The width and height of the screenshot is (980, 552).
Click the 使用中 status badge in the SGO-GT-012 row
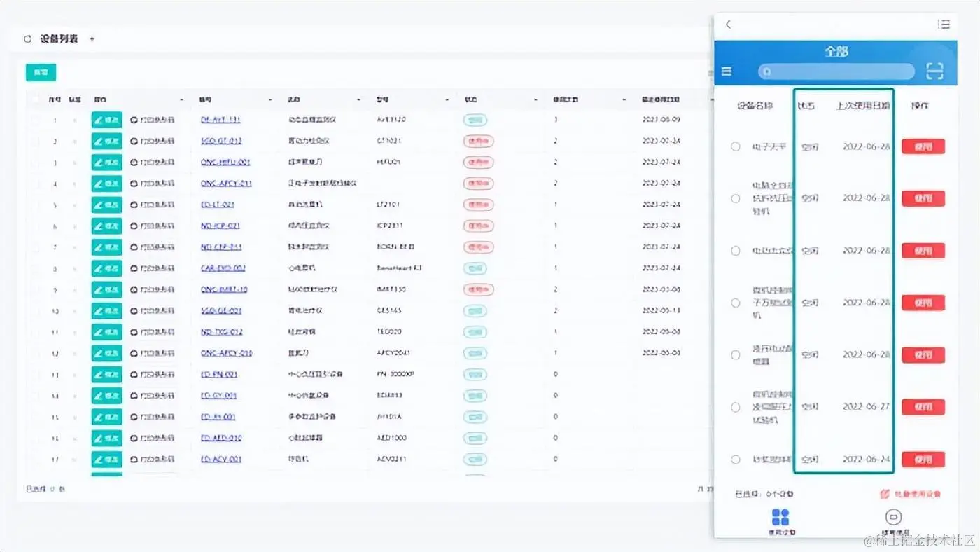pyautogui.click(x=478, y=141)
